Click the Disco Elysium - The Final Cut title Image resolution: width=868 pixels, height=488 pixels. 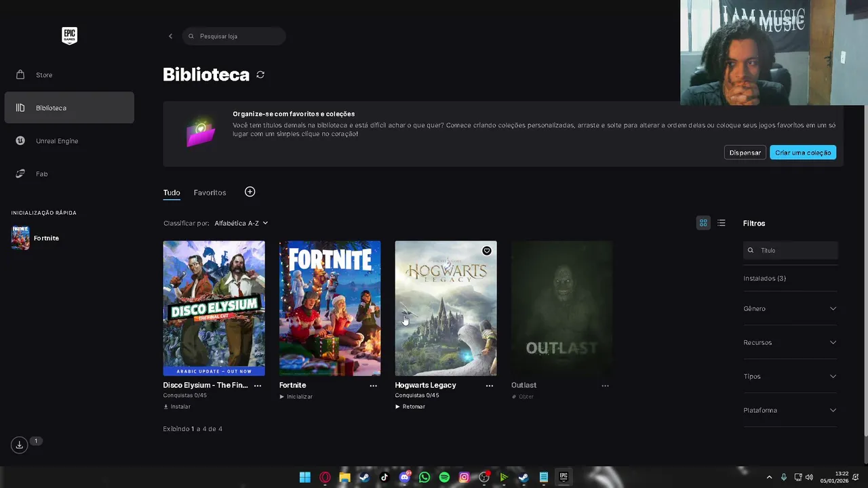(x=205, y=385)
